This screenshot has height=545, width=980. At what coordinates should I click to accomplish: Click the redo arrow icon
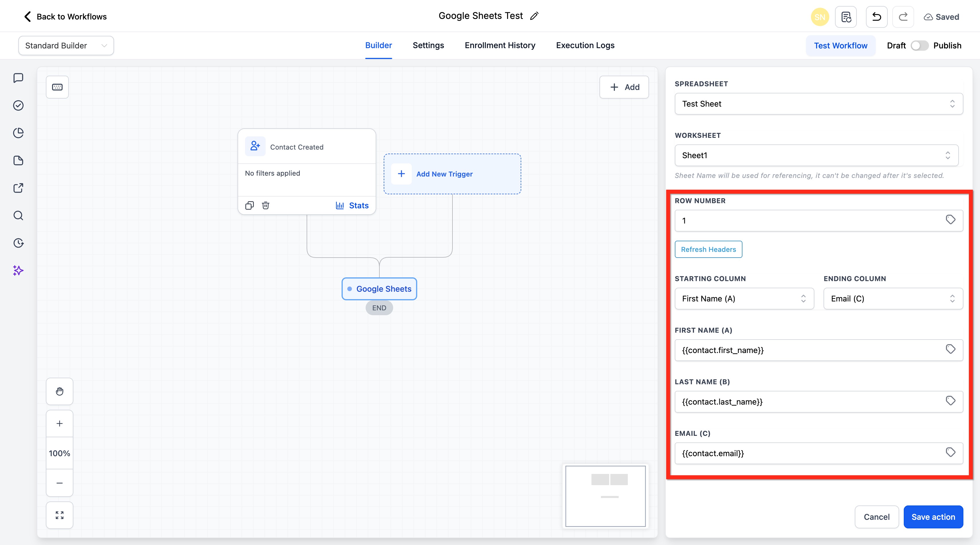click(x=903, y=17)
